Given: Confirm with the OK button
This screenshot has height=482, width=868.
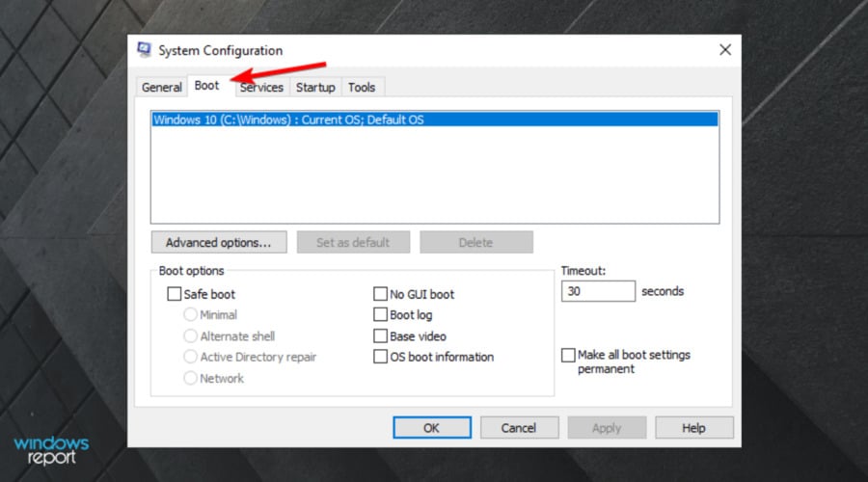Looking at the screenshot, I should click(x=432, y=428).
